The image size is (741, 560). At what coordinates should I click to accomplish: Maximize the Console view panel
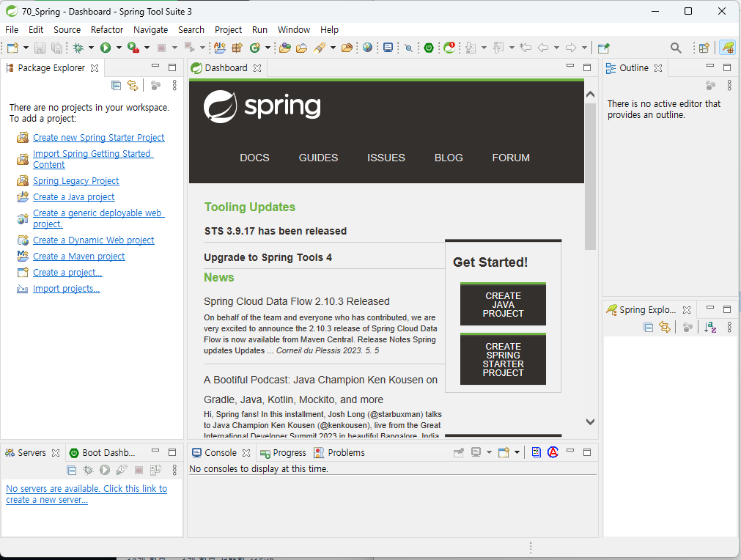(x=587, y=452)
